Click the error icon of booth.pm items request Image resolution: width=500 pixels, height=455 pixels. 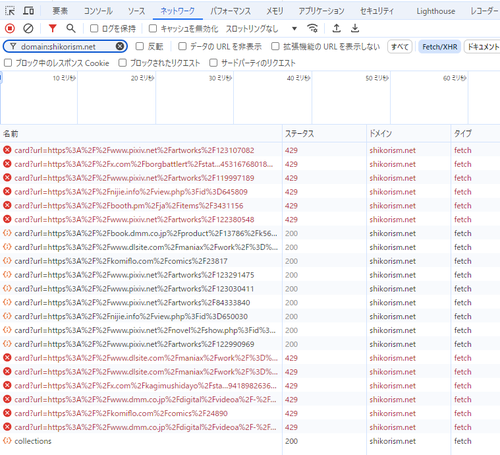[x=7, y=205]
